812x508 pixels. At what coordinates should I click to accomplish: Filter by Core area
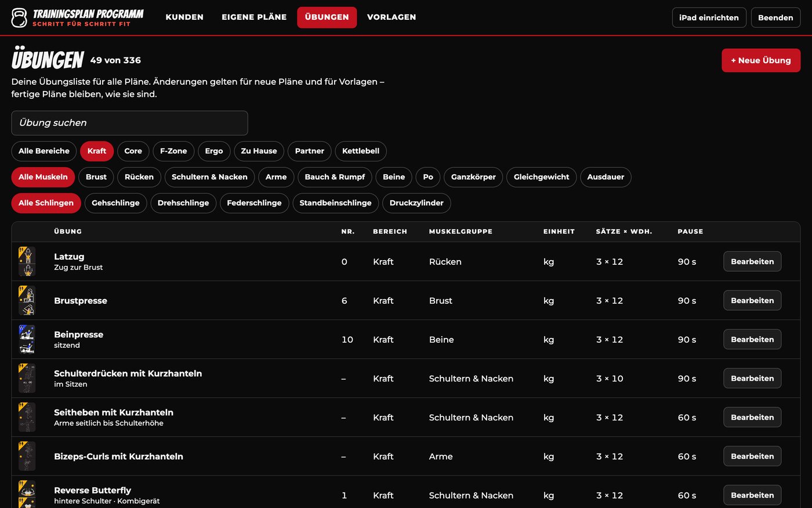click(133, 151)
